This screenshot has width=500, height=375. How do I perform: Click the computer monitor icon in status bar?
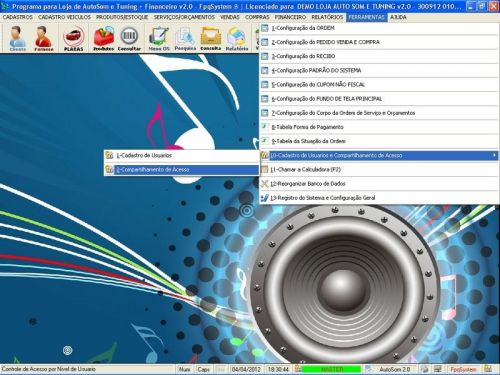tap(438, 369)
